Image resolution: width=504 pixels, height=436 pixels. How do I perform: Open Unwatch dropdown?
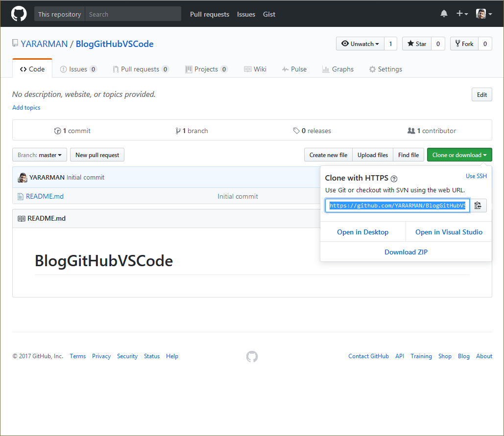[x=360, y=44]
